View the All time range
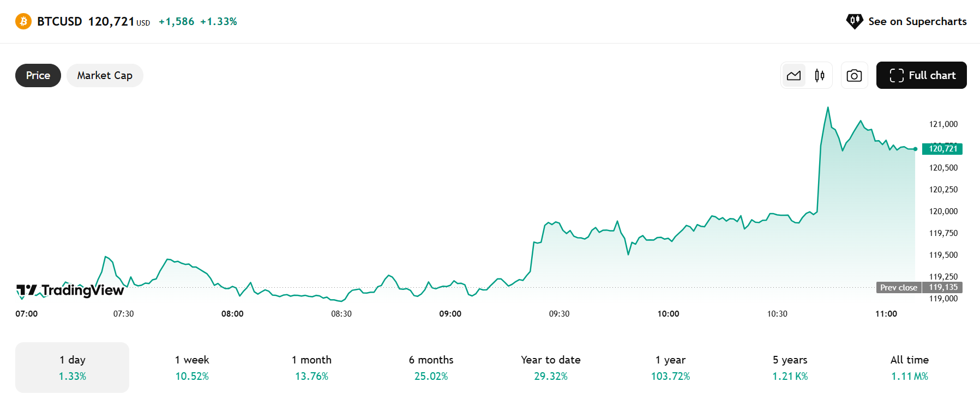Image resolution: width=980 pixels, height=400 pixels. coord(909,367)
